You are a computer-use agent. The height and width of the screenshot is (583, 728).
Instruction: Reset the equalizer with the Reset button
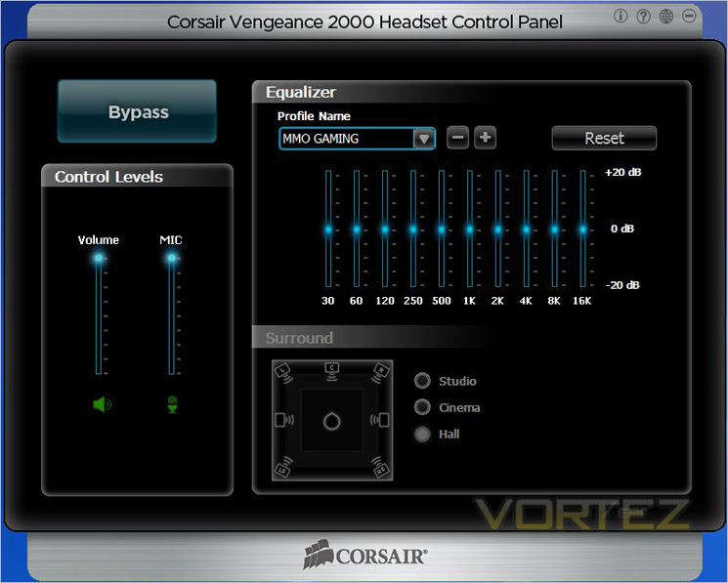(604, 139)
